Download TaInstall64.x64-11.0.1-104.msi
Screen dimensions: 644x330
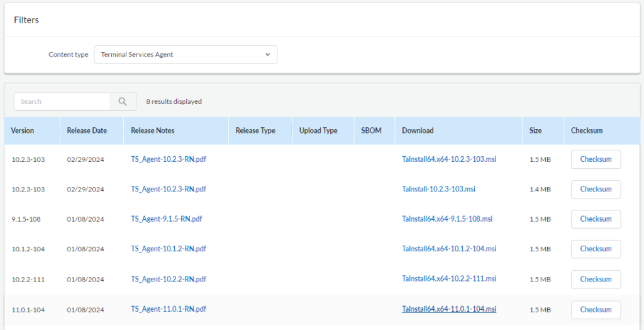449,309
